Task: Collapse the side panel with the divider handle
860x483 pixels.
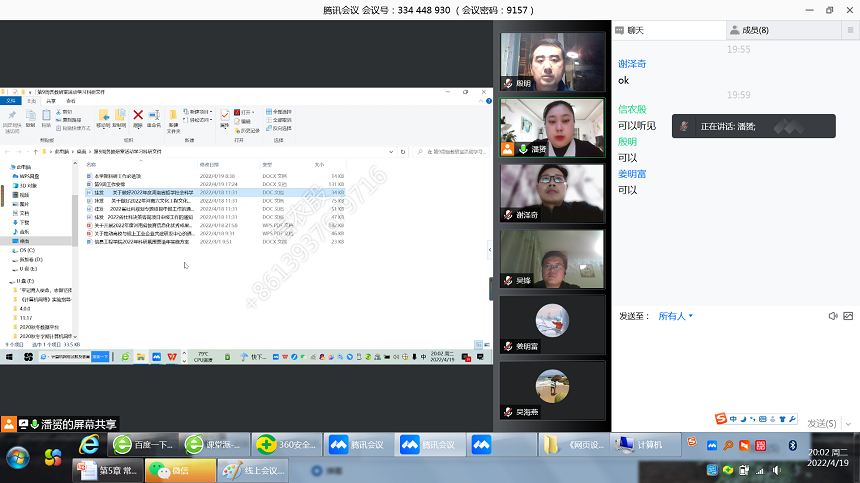Action: [490, 288]
